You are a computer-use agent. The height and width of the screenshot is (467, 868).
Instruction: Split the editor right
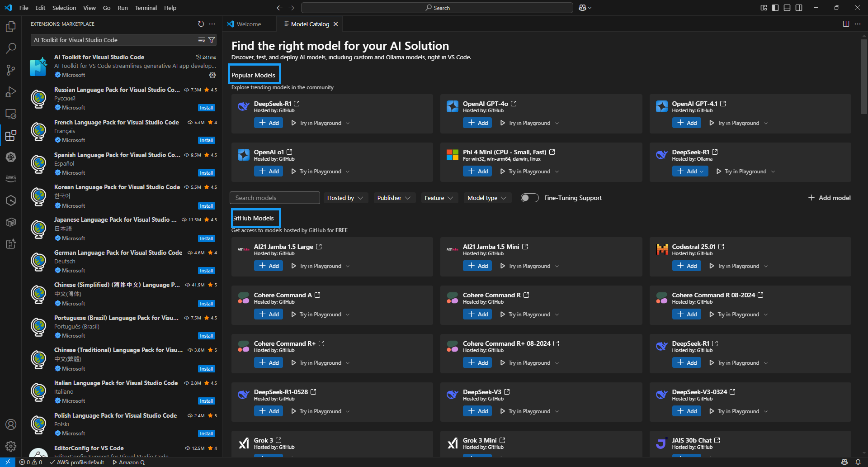(846, 24)
